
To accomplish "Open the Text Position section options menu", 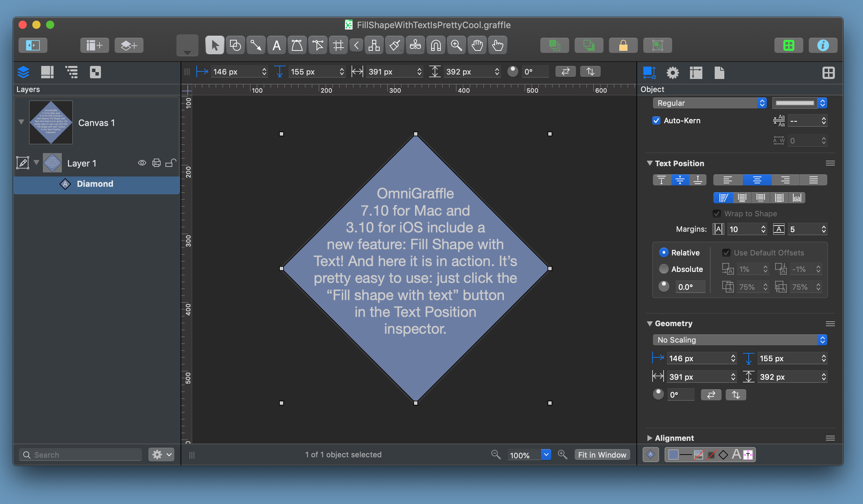I will [x=830, y=163].
